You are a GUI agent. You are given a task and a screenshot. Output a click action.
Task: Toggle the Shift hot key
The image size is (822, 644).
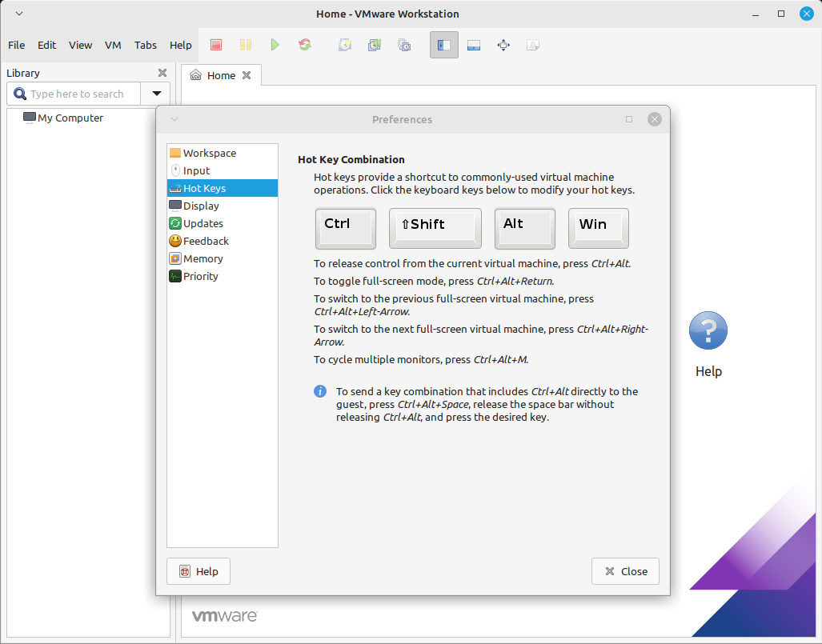[x=435, y=228]
